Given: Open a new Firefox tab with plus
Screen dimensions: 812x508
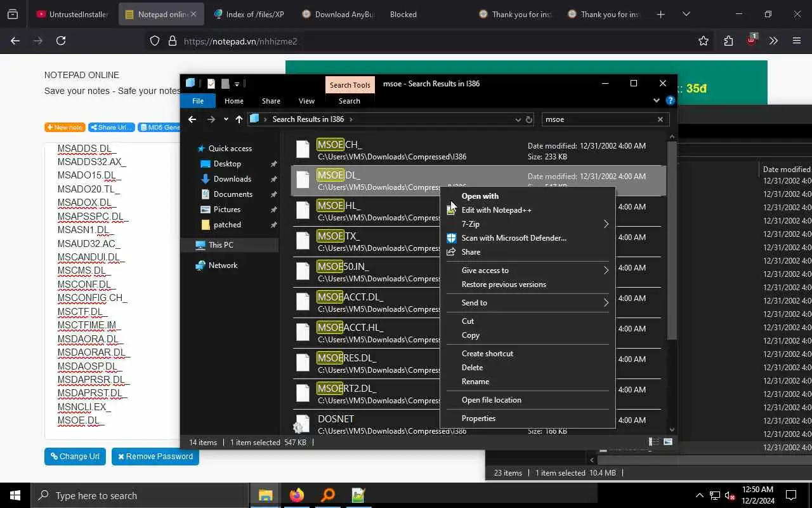Looking at the screenshot, I should (x=661, y=14).
